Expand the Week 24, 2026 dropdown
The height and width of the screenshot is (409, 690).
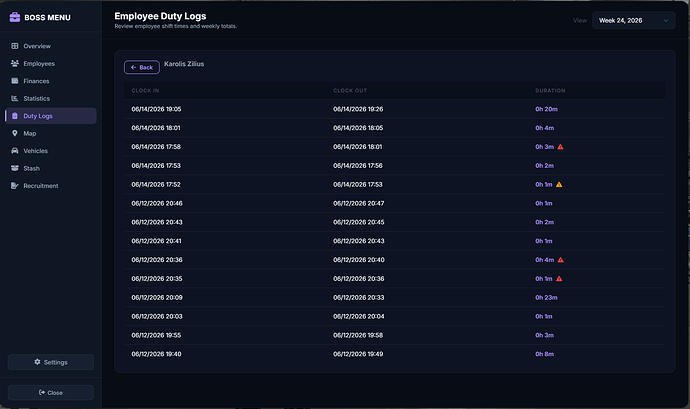click(x=633, y=20)
